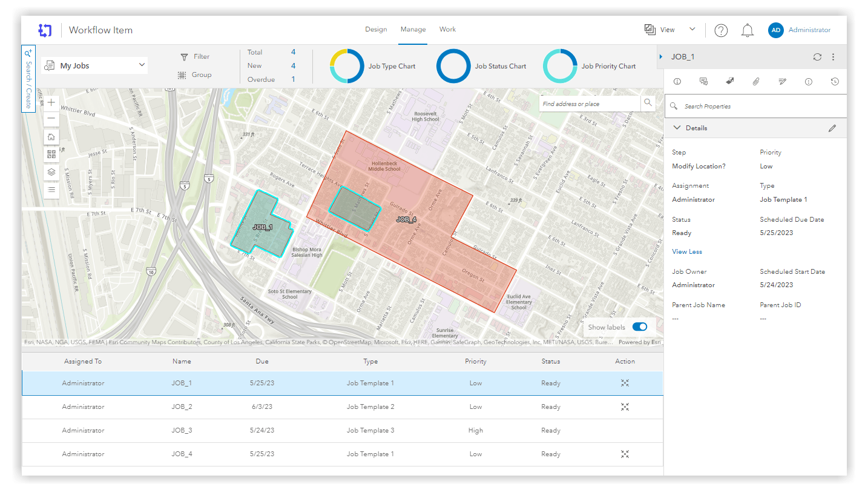Click the Job Status Chart donut

click(x=453, y=66)
